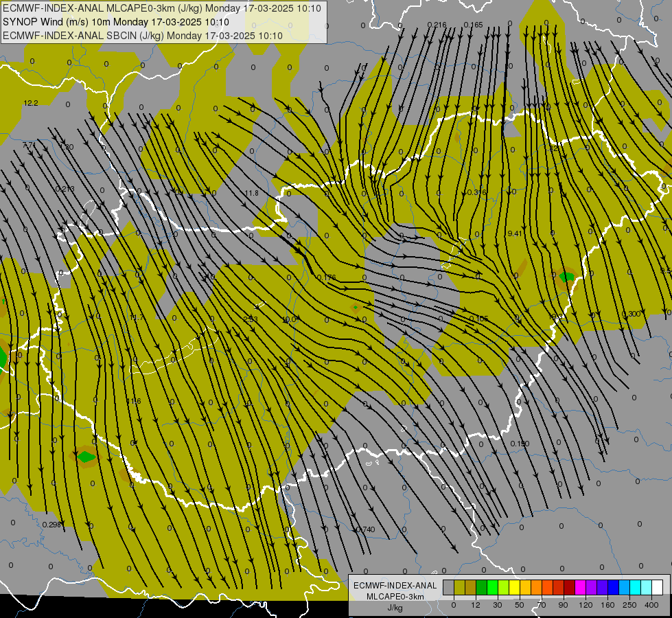Pick the white legend swatch after 400
The image size is (672, 618).
[x=658, y=587]
